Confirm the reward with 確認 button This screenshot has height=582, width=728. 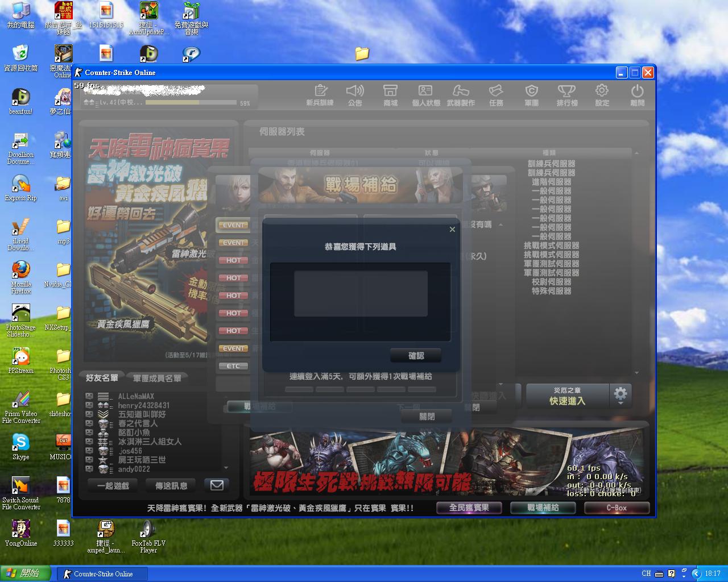[x=416, y=356]
